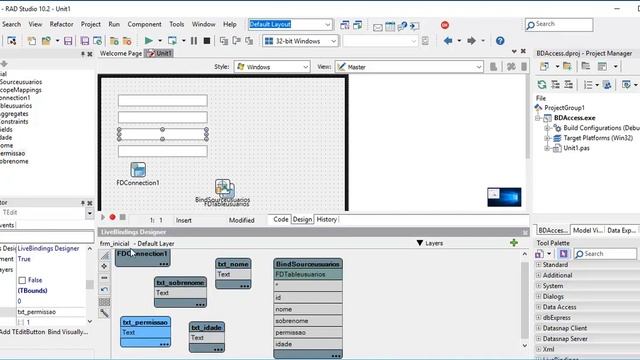This screenshot has height=360, width=640.
Task: Click the save icon in the toolbar
Action: pyautogui.click(x=68, y=41)
